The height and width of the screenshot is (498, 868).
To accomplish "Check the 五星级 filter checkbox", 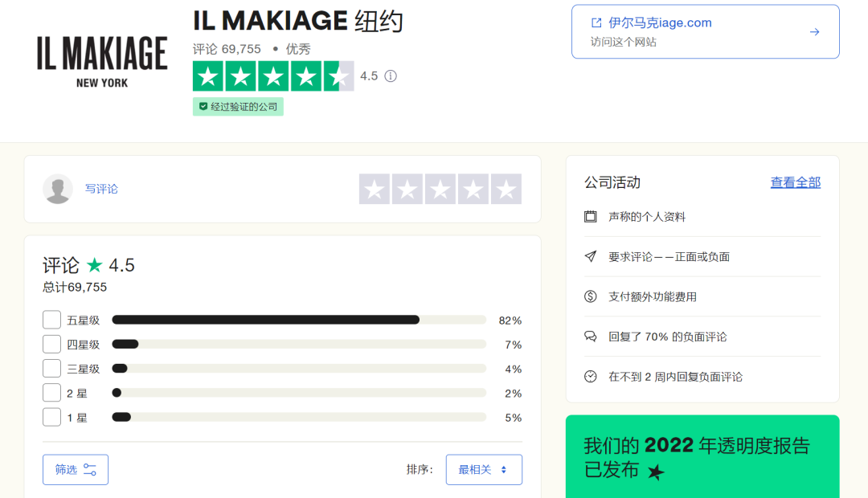I will [51, 320].
